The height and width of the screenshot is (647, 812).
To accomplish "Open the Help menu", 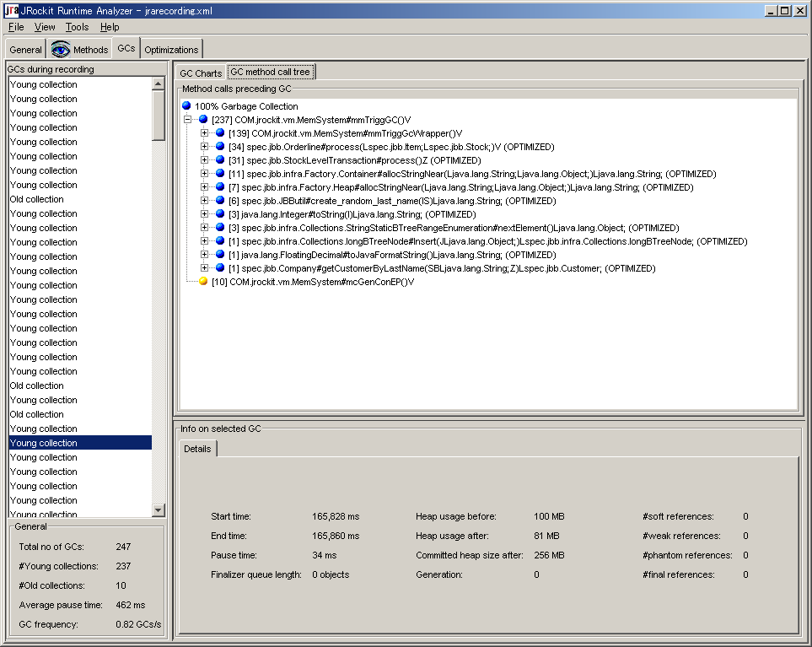I will (110, 27).
